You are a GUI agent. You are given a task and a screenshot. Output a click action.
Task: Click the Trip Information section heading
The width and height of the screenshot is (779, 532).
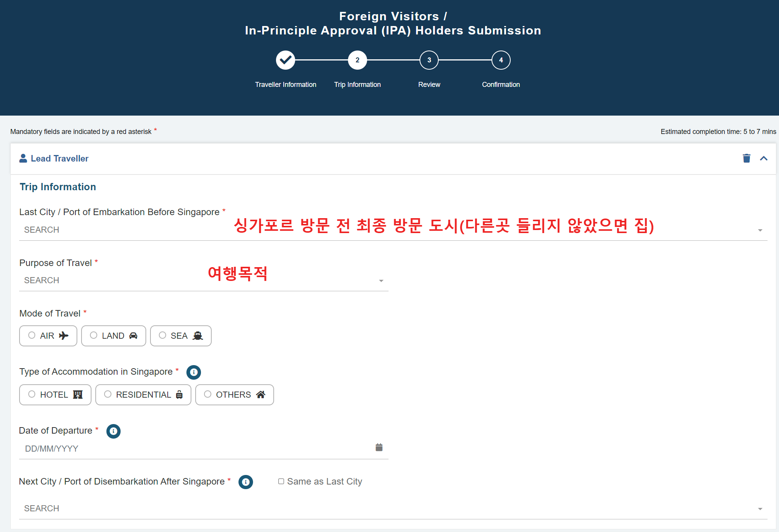point(58,187)
